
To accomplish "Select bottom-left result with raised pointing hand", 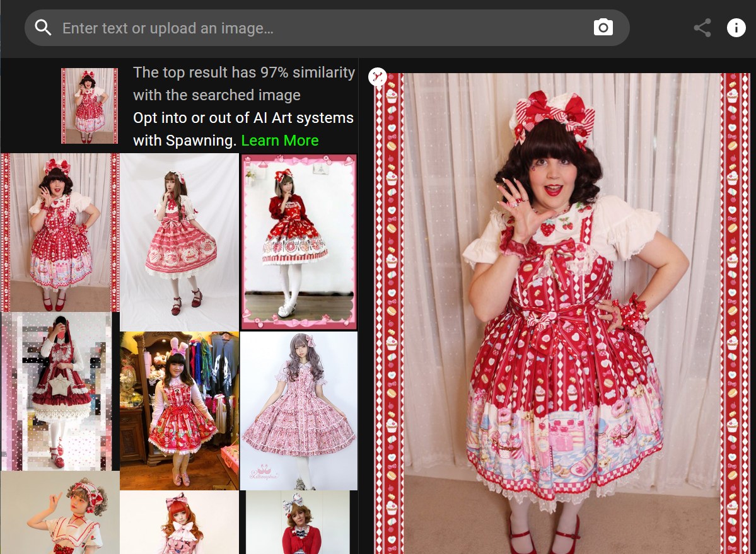I will click(x=60, y=512).
